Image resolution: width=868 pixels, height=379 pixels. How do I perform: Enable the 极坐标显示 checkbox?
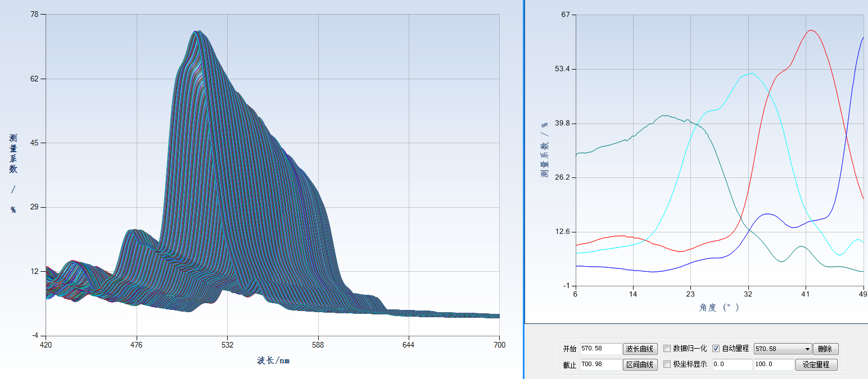click(667, 364)
